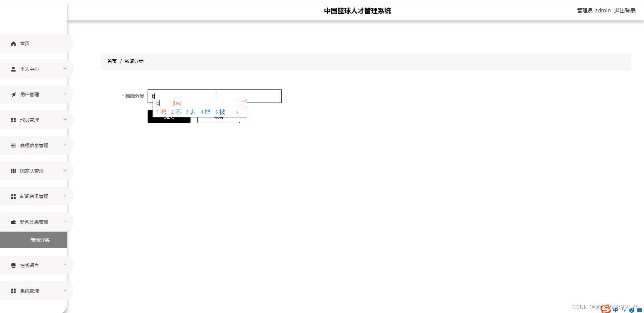The height and width of the screenshot is (313, 644).
Task: Choose IME candidate 4 把
Action: [205, 112]
